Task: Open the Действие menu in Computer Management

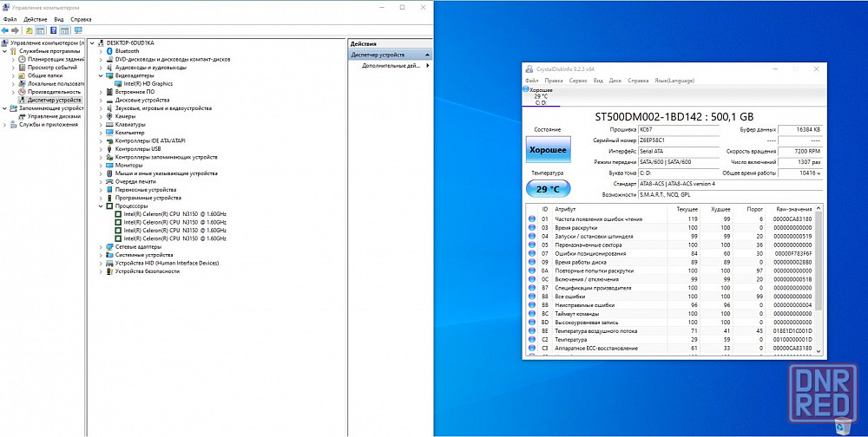Action: pyautogui.click(x=36, y=18)
